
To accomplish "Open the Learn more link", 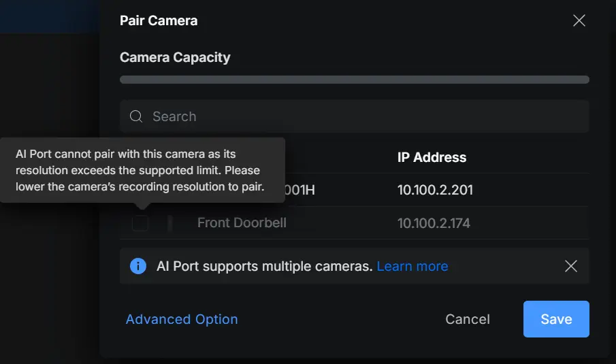I will (x=412, y=266).
